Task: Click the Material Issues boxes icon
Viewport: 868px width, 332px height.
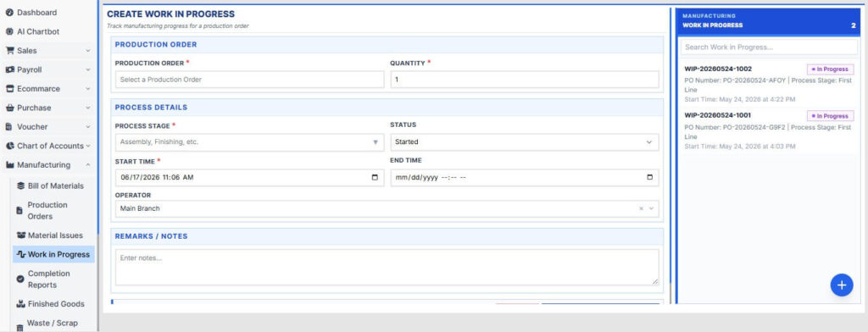Action: (x=21, y=235)
